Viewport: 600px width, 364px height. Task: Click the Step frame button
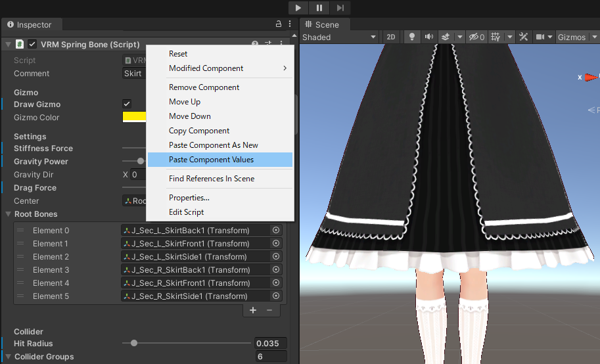pyautogui.click(x=340, y=8)
